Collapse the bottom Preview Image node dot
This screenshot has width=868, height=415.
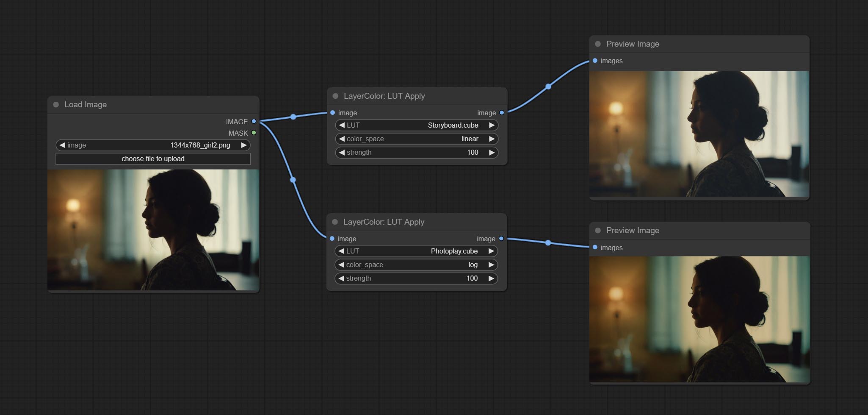(598, 231)
